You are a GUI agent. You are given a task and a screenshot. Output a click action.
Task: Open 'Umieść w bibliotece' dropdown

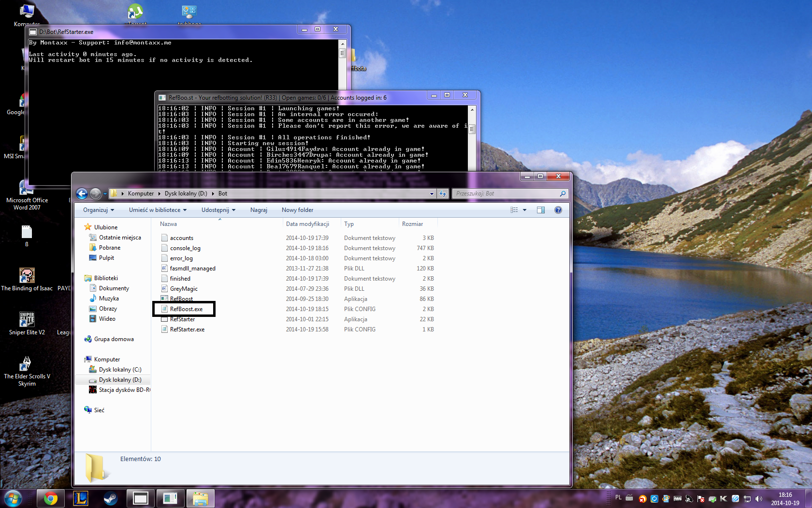(x=158, y=210)
